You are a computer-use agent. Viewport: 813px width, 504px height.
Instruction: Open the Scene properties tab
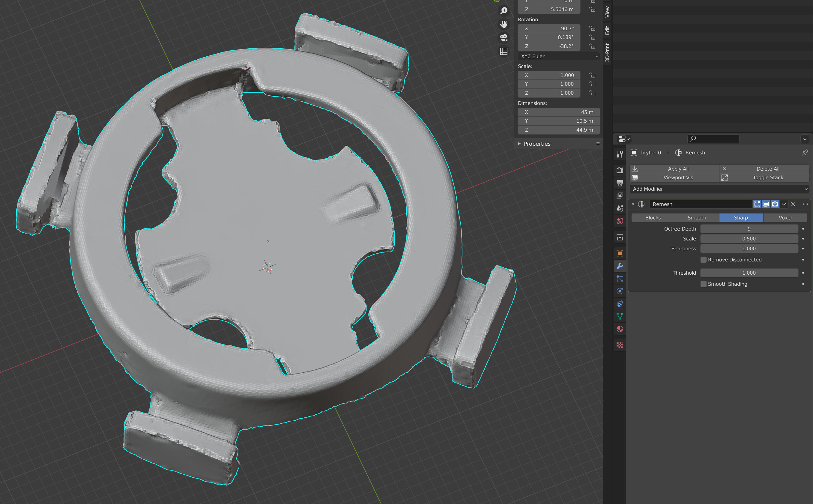620,208
